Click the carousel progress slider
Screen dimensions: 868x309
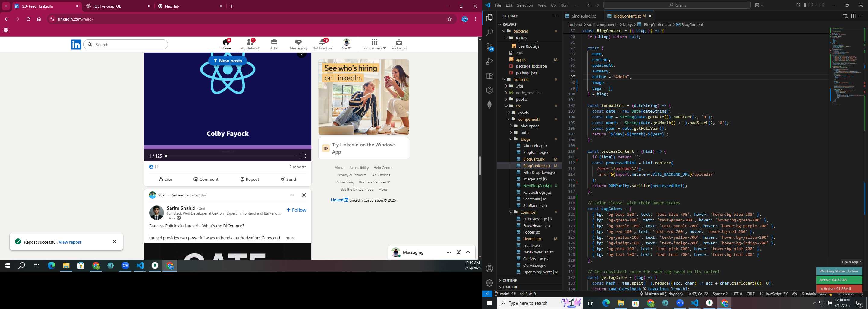230,156
